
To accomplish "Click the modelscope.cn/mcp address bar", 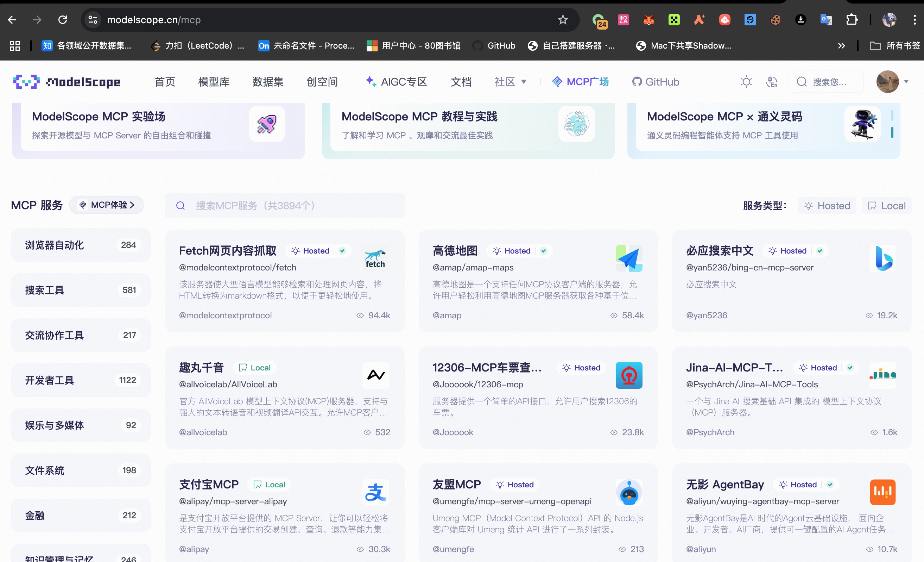I will click(330, 19).
